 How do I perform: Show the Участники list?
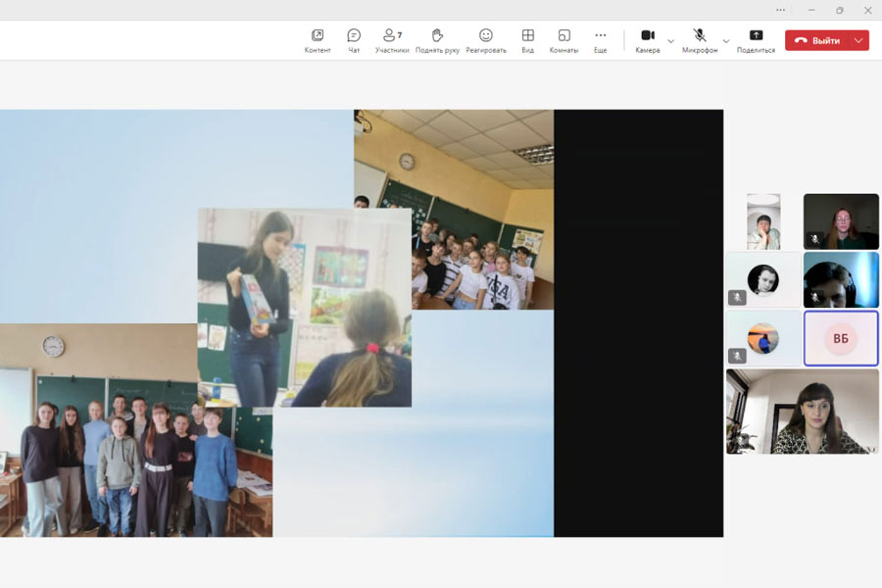(392, 40)
